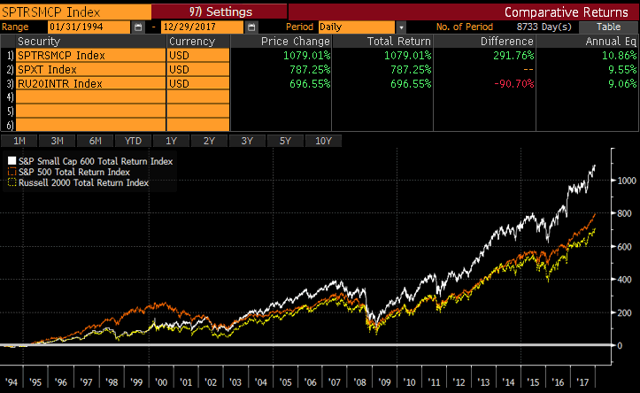This screenshot has height=393, width=640.
Task: Click the 787.25% total return value
Action: coord(411,69)
